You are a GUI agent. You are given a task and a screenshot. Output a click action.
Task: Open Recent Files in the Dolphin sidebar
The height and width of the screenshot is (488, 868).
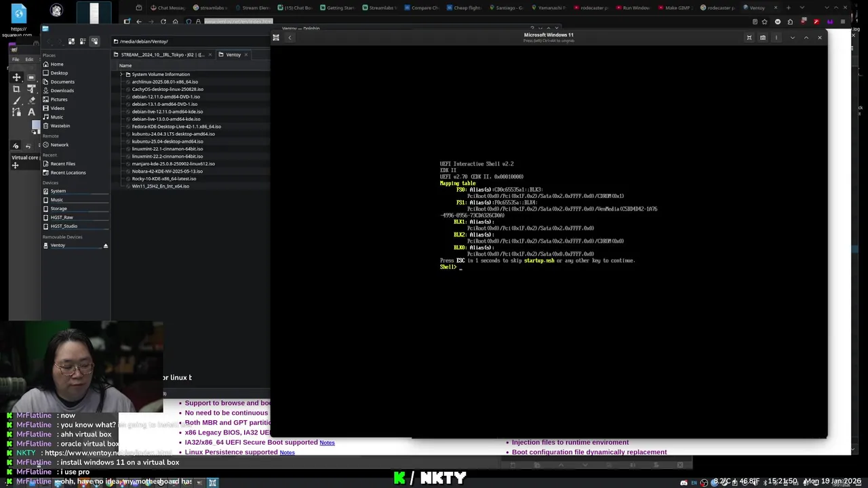point(62,164)
